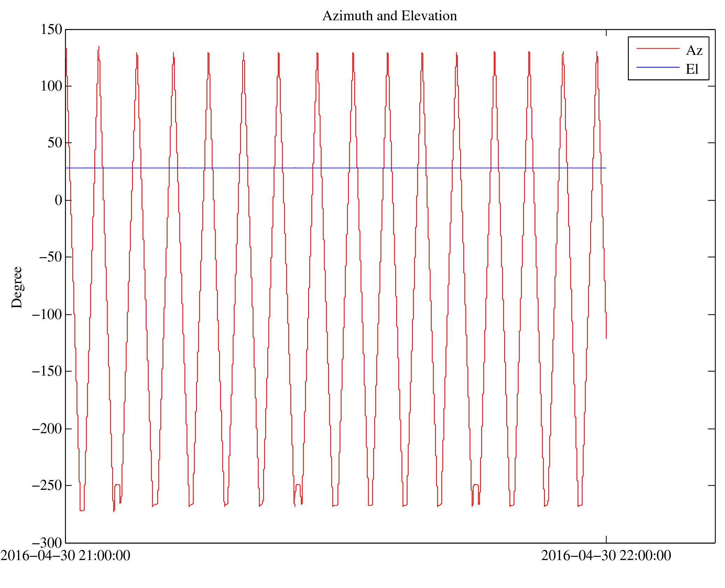725x588 pixels.
Task: Select the 'El' legend text label
Action: pyautogui.click(x=692, y=69)
